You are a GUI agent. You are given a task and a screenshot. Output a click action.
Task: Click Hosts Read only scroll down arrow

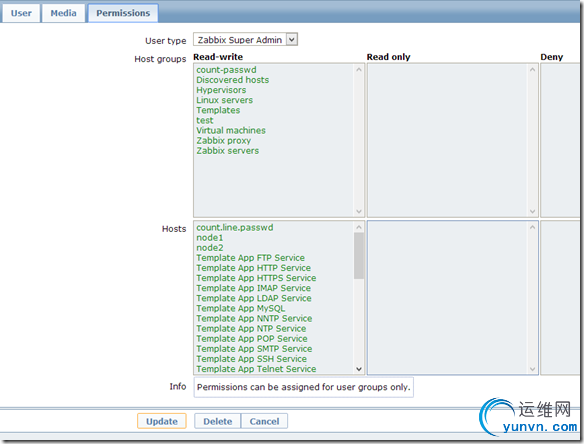coord(533,369)
